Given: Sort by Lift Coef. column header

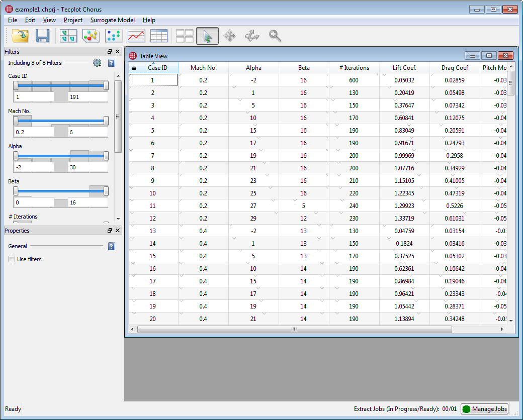Looking at the screenshot, I should point(404,68).
